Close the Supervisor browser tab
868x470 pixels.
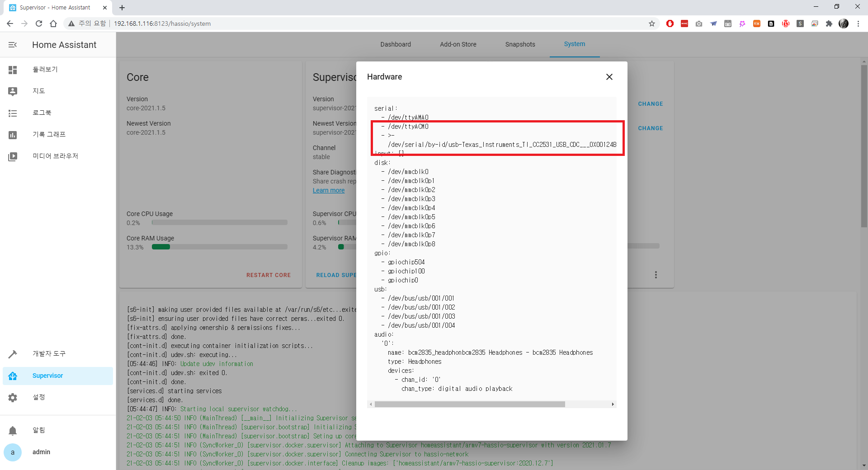pyautogui.click(x=105, y=8)
